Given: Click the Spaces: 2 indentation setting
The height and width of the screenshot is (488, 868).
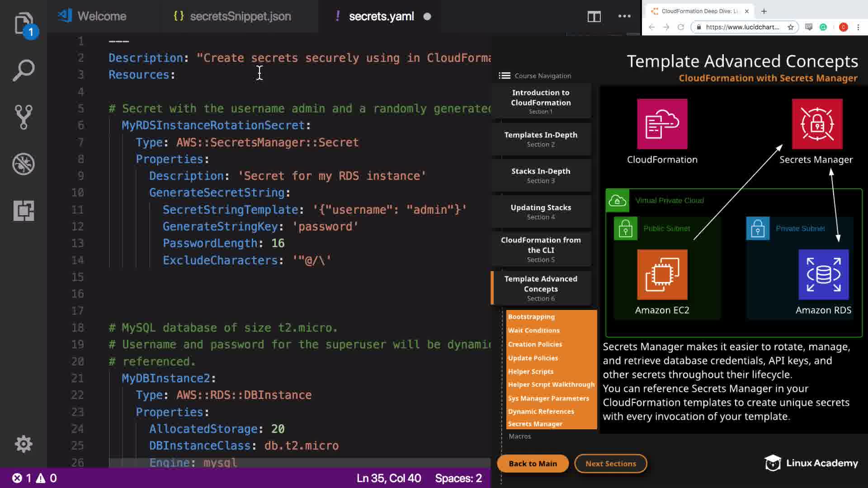Looking at the screenshot, I should coord(458,478).
